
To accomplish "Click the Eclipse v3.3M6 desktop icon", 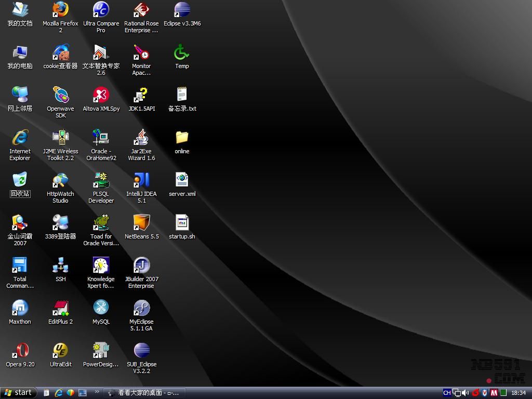I will coord(182,10).
